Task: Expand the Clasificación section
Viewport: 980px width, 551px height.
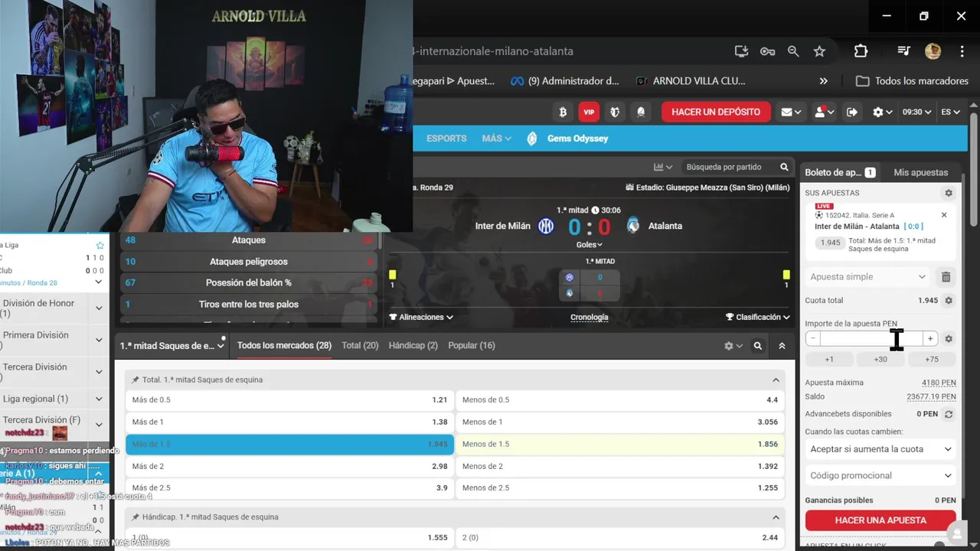Action: pyautogui.click(x=758, y=317)
